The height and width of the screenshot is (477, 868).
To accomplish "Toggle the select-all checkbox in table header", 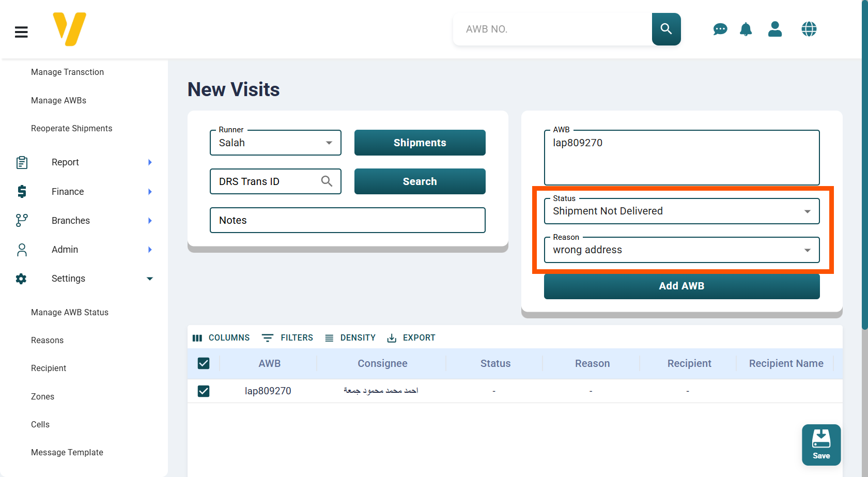I will [204, 363].
